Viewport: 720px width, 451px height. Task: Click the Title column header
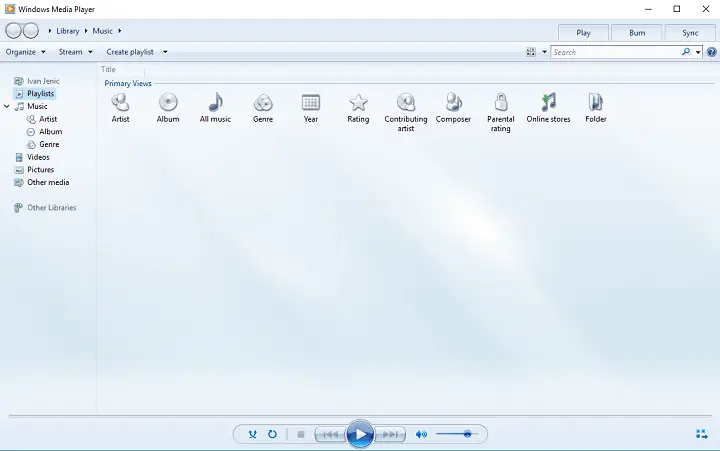tap(108, 69)
